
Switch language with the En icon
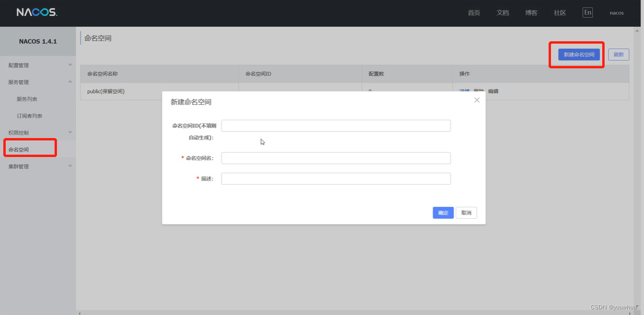[x=588, y=12]
